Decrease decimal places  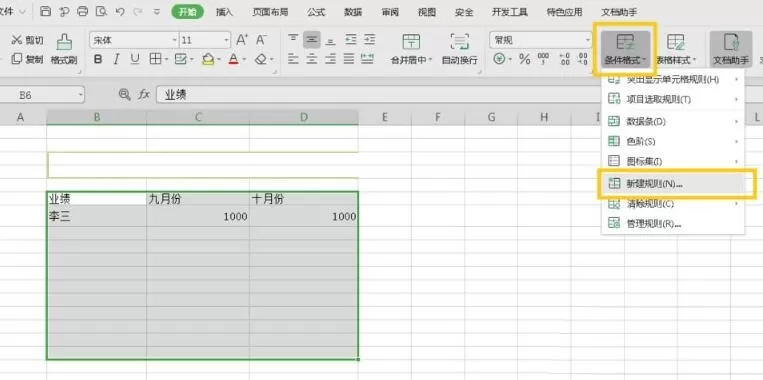(x=582, y=59)
